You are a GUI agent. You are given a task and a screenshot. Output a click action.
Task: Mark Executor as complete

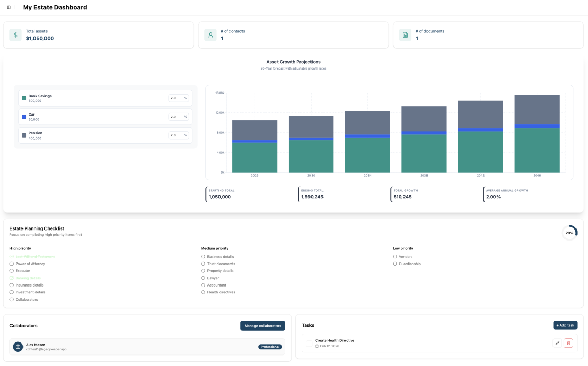click(11, 270)
